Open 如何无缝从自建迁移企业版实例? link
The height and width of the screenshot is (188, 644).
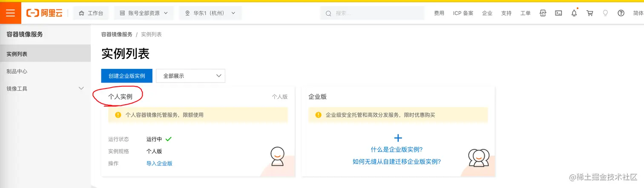(x=397, y=162)
